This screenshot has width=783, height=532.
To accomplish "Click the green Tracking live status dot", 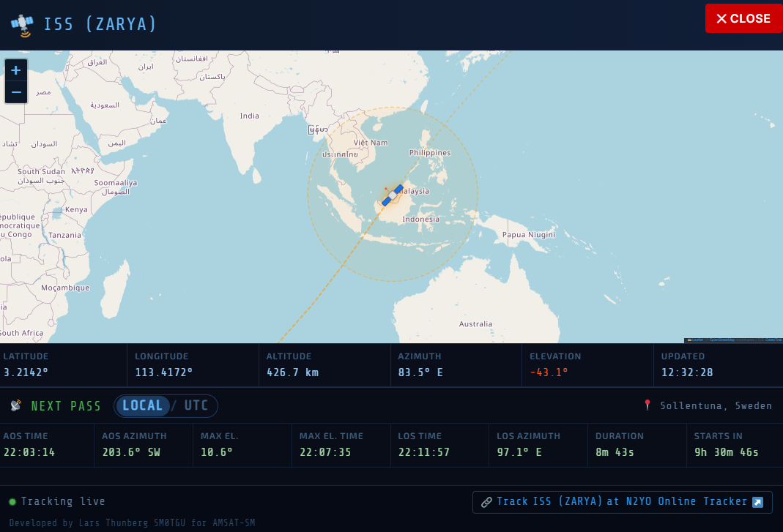I will click(x=12, y=502).
